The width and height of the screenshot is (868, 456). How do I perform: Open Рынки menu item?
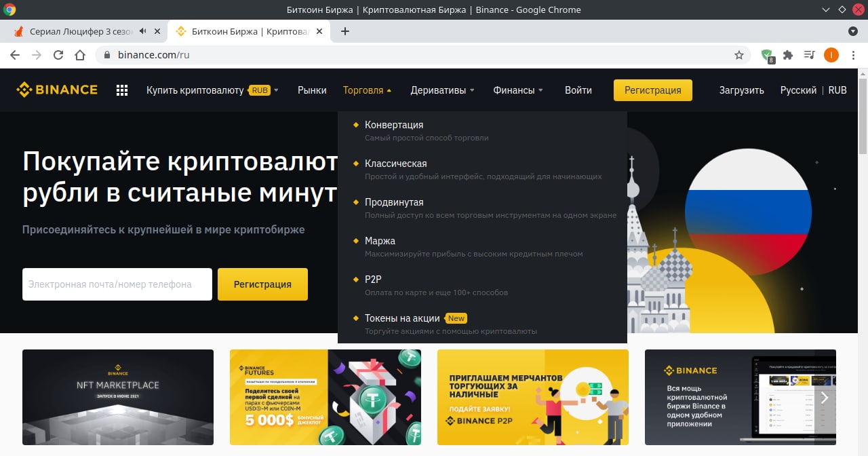(x=312, y=90)
